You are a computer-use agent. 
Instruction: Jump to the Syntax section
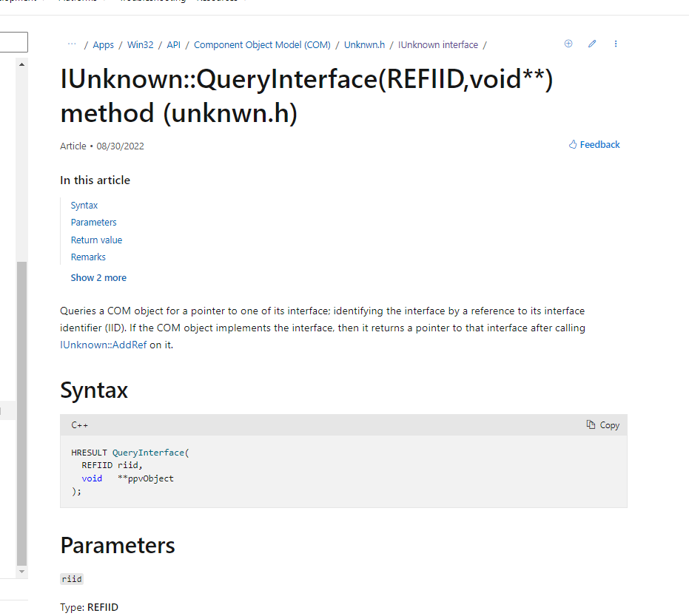point(84,206)
